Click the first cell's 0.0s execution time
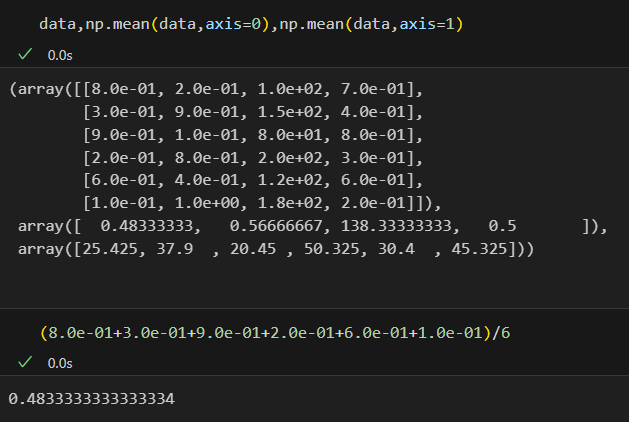629x422 pixels. coord(60,55)
